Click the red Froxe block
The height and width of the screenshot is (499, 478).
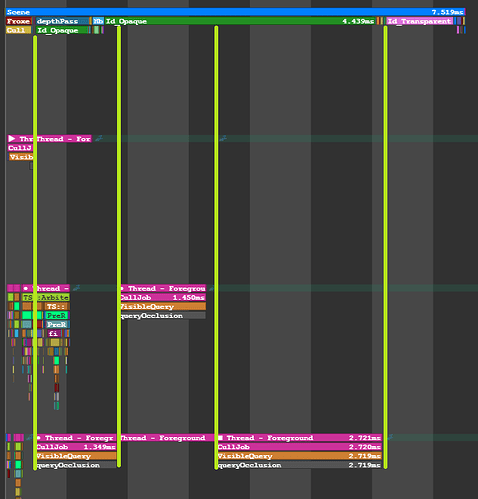tap(19, 21)
